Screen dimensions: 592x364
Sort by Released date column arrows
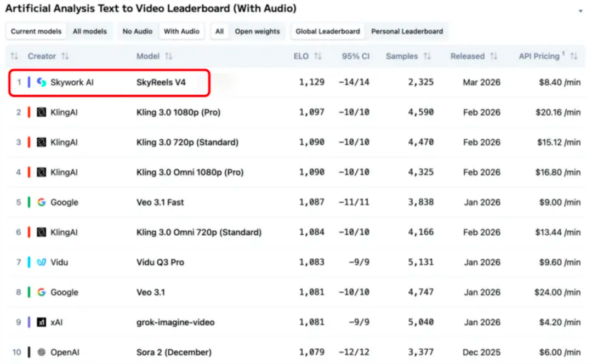tap(493, 56)
